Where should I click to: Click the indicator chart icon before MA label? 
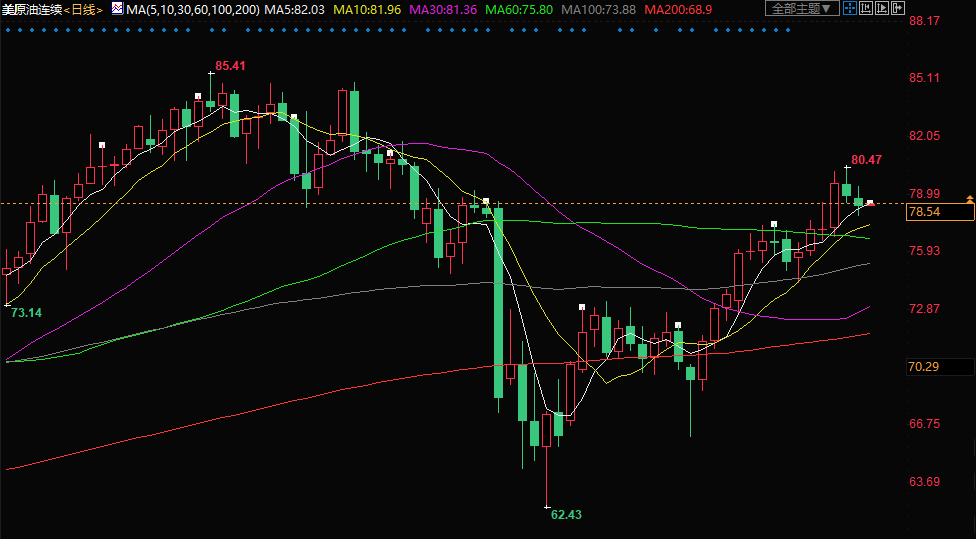tap(117, 9)
